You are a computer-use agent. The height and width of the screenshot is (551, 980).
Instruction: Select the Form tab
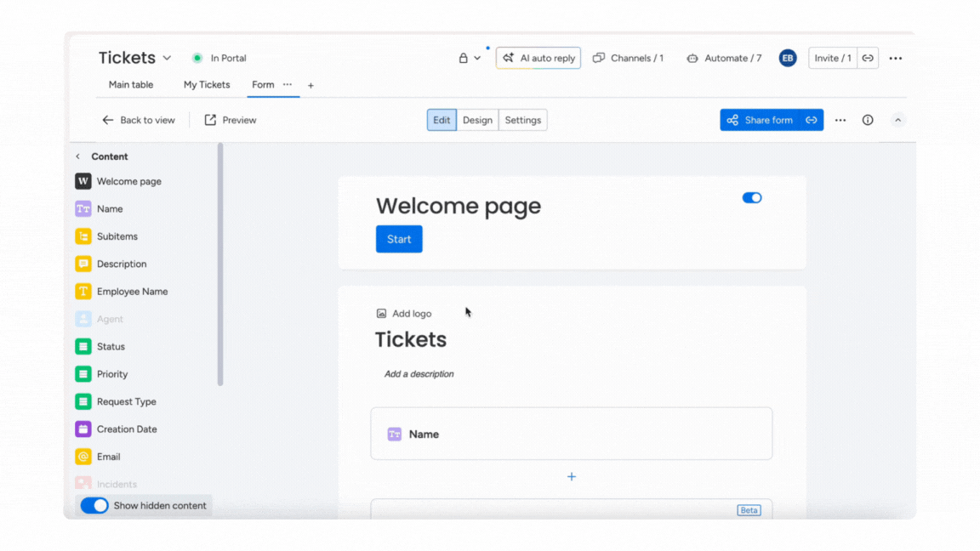pyautogui.click(x=263, y=84)
